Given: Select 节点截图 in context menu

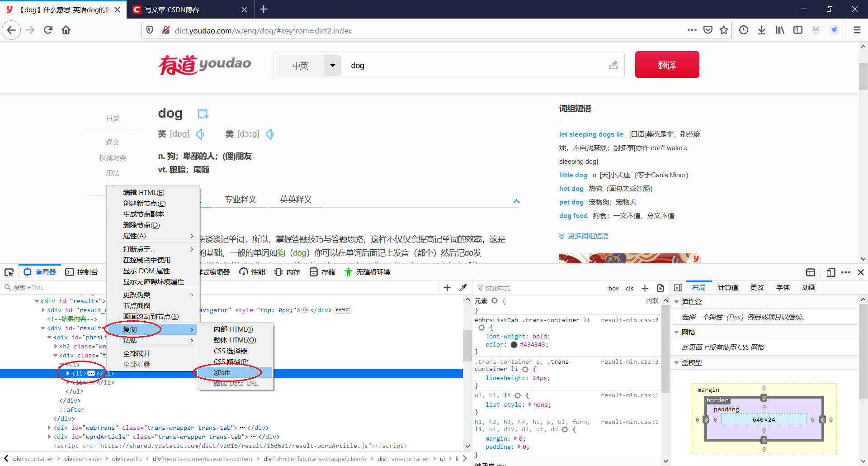Looking at the screenshot, I should tap(153, 306).
